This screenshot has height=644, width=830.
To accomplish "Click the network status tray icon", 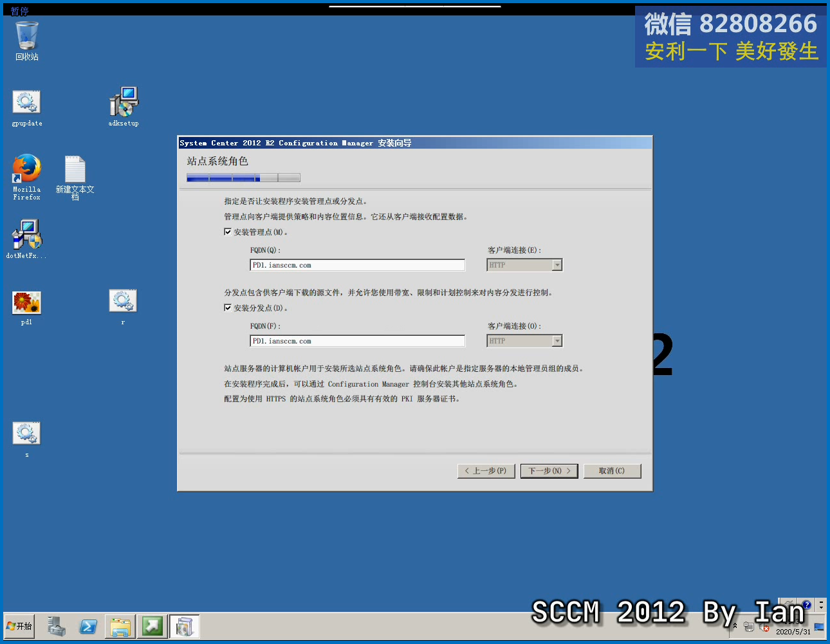I will [748, 627].
